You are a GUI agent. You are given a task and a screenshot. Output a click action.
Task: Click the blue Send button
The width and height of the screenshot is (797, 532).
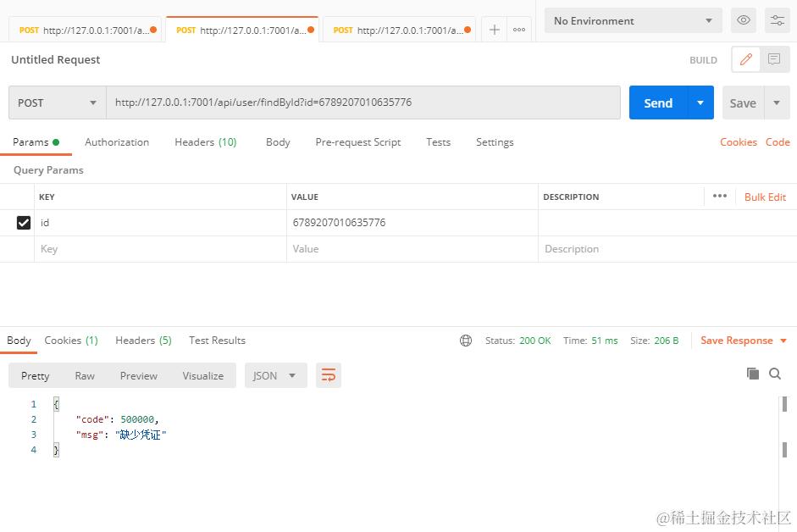[658, 103]
